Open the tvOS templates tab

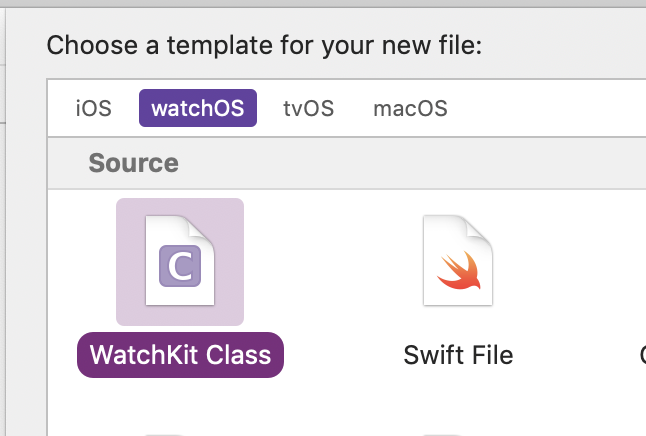[308, 108]
